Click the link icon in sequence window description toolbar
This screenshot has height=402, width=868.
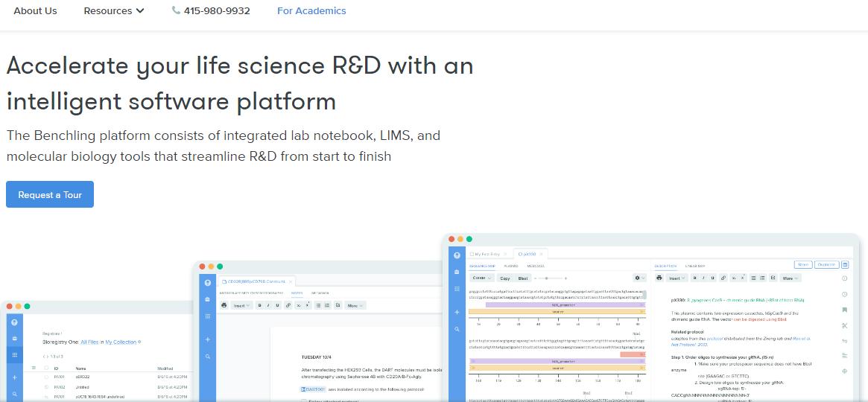pyautogui.click(x=723, y=278)
